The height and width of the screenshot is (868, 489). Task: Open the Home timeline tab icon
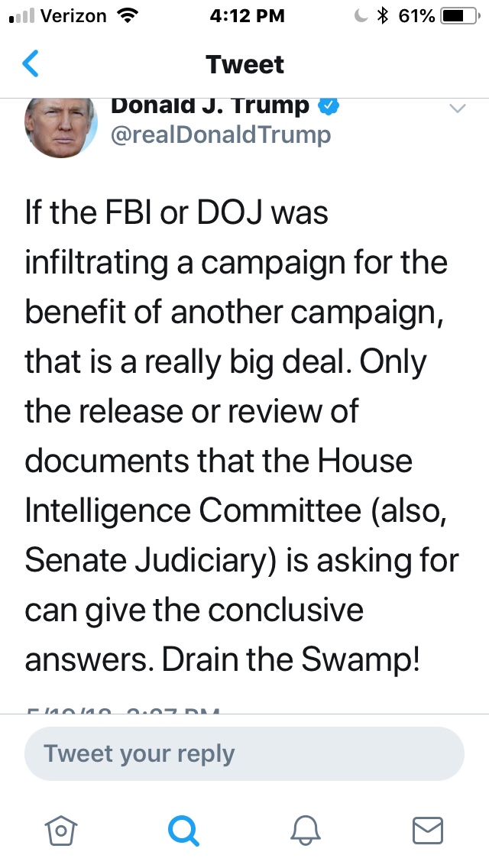[60, 829]
